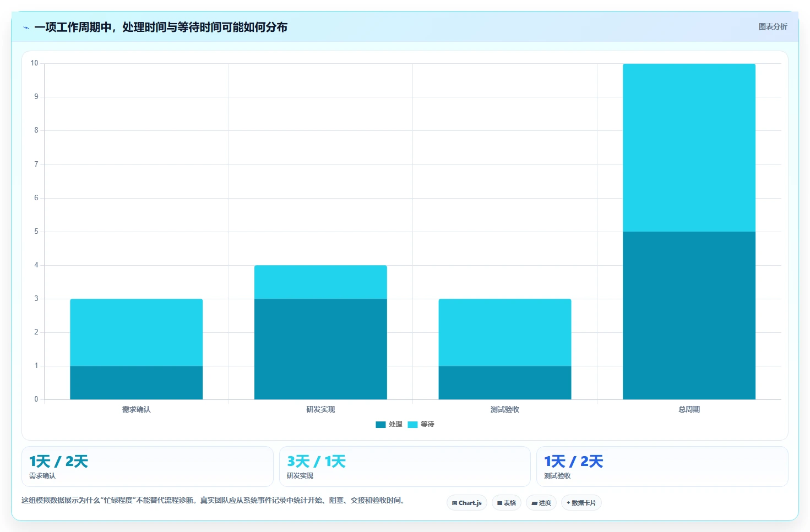The width and height of the screenshot is (810, 532).
Task: Click the 1天 / 2天 value above 需求确认 card label
Action: (x=58, y=462)
